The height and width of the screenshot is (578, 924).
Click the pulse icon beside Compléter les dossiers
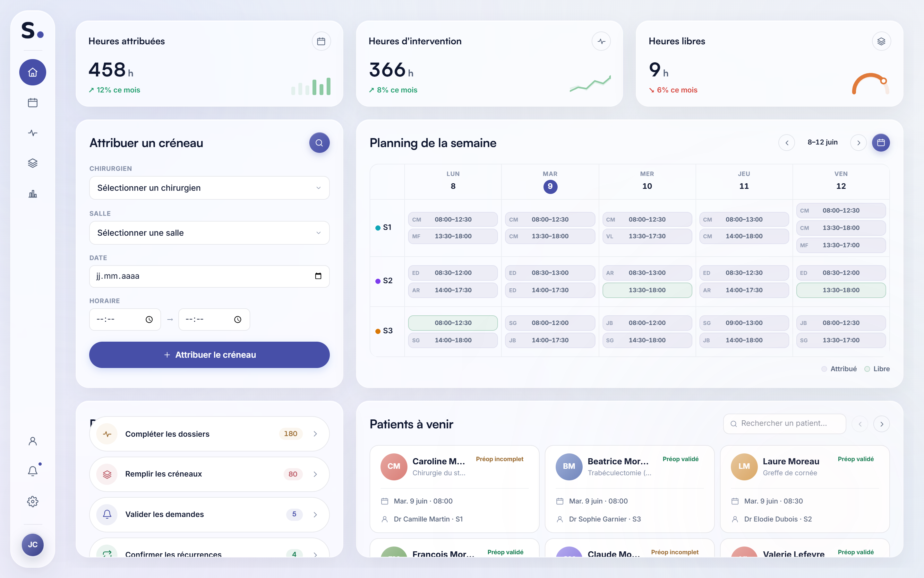click(x=107, y=434)
